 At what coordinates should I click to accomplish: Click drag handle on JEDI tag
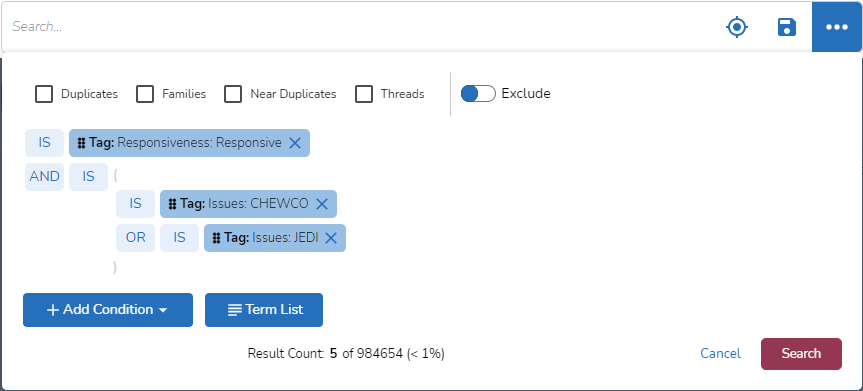tap(216, 238)
